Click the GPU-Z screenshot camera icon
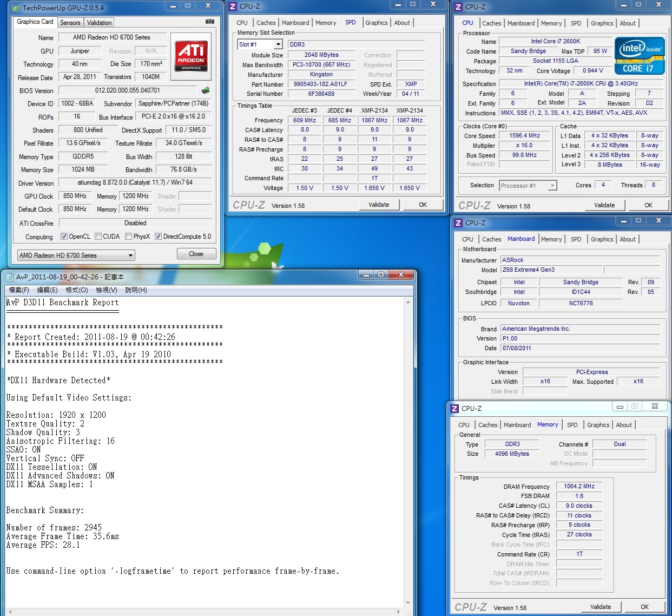Viewport: 672px width, 616px height. point(210,22)
